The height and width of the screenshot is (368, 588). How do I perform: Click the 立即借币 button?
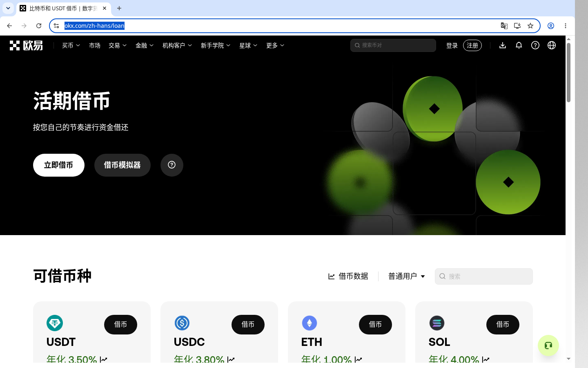(x=59, y=165)
